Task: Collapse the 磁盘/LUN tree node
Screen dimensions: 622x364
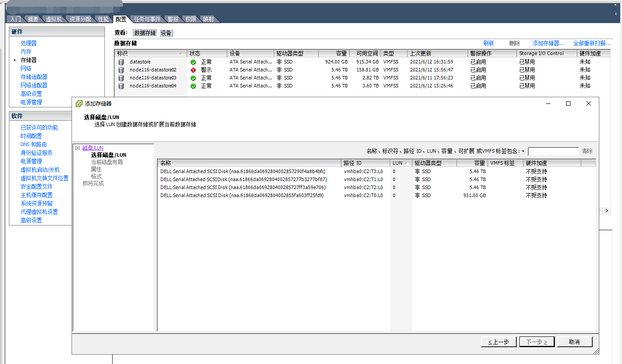Action: pyautogui.click(x=78, y=148)
